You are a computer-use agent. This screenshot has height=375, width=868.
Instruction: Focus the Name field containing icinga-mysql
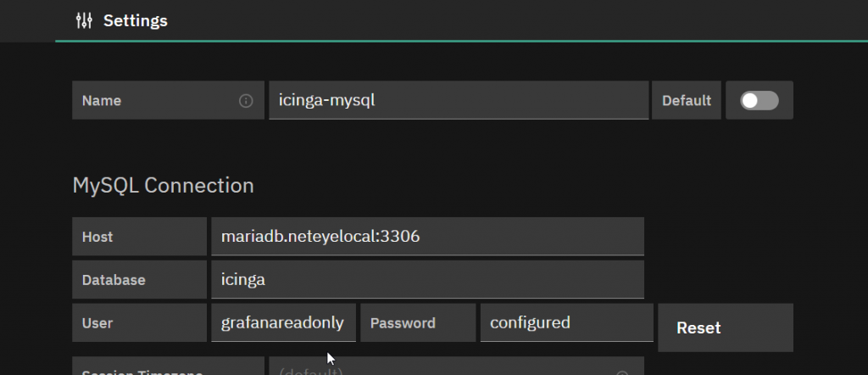(459, 100)
